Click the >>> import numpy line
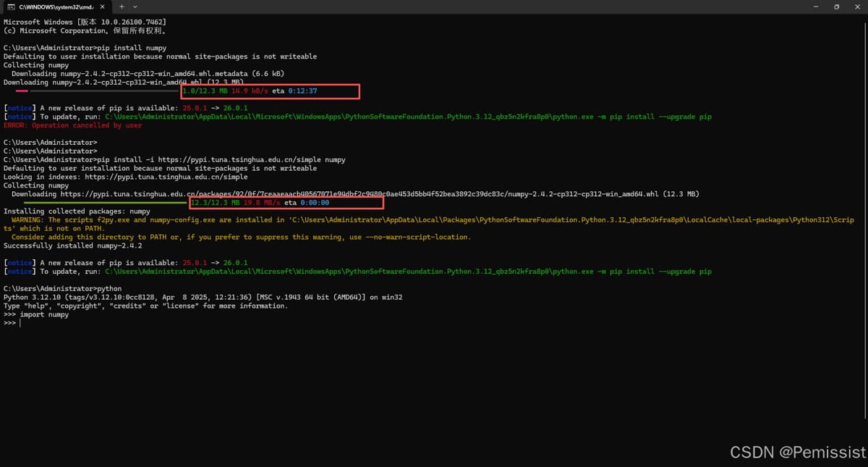Viewport: 868px width, 467px height. tap(36, 314)
